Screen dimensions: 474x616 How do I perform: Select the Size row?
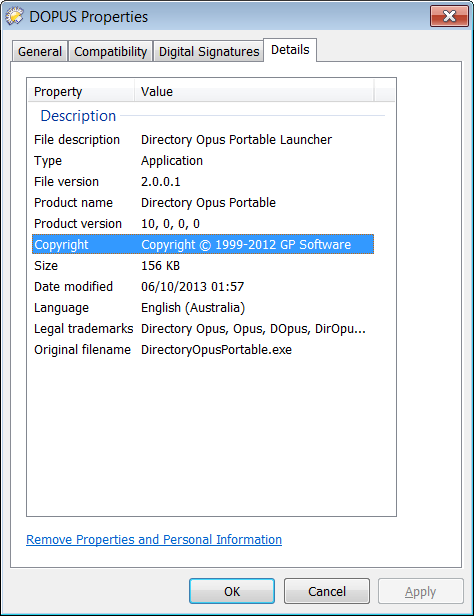pyautogui.click(x=203, y=266)
